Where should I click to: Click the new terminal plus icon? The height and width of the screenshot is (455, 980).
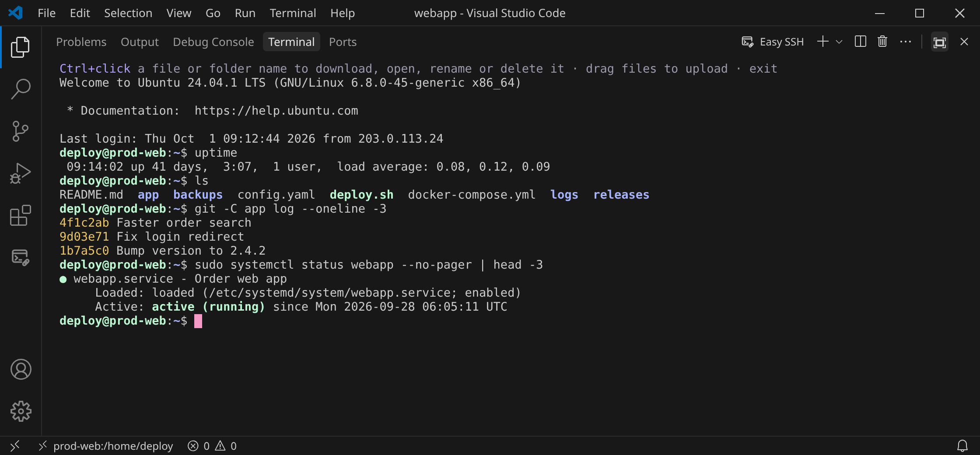coord(823,42)
